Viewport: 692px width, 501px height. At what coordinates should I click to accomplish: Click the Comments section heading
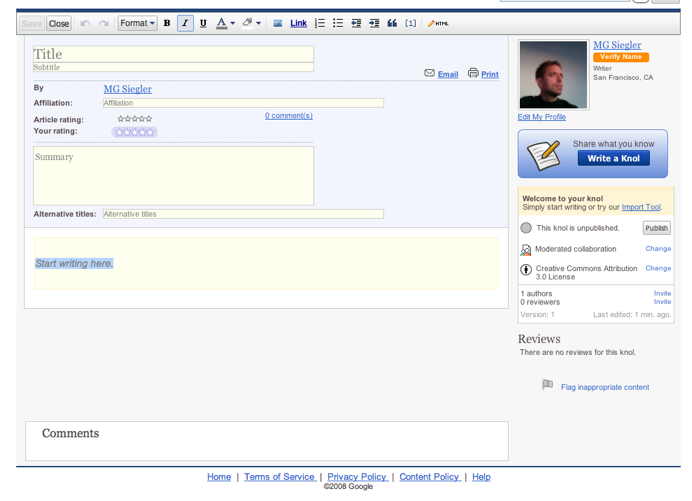[70, 433]
